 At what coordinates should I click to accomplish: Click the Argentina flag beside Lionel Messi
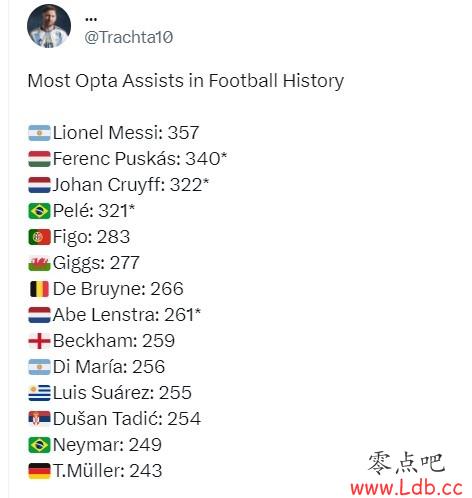(x=39, y=133)
